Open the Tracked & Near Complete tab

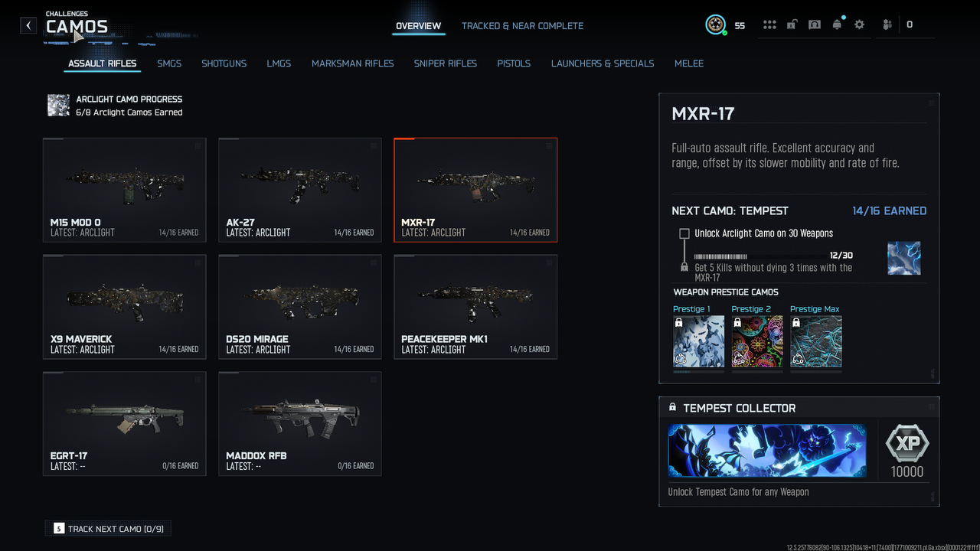click(522, 26)
